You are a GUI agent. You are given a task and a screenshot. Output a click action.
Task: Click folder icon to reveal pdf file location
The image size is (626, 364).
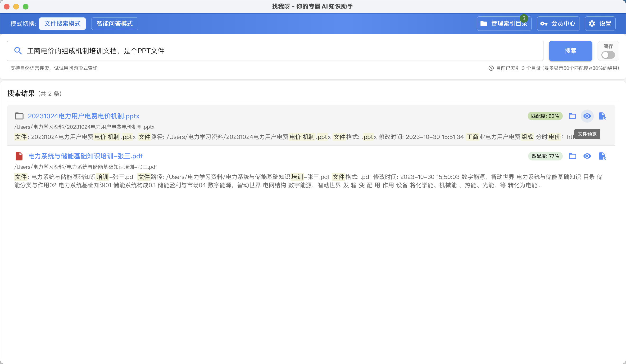(x=573, y=156)
